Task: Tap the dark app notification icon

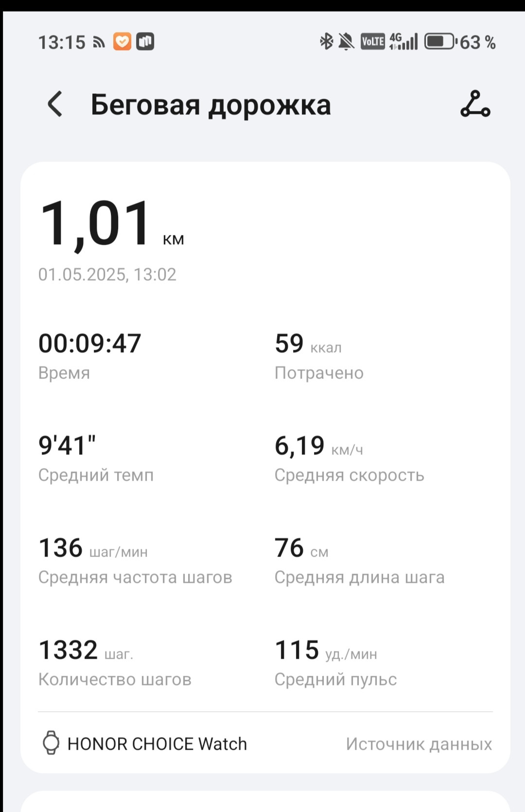Action: [x=145, y=42]
